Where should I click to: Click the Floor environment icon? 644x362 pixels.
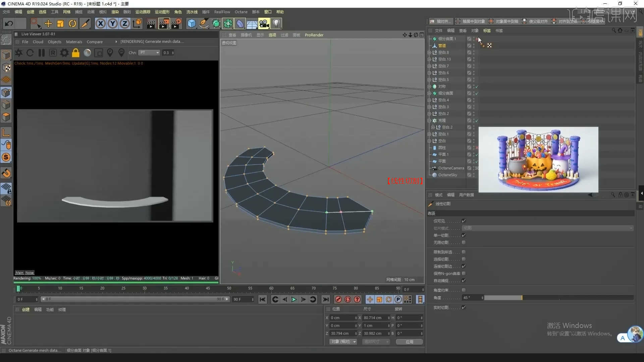[x=252, y=23]
